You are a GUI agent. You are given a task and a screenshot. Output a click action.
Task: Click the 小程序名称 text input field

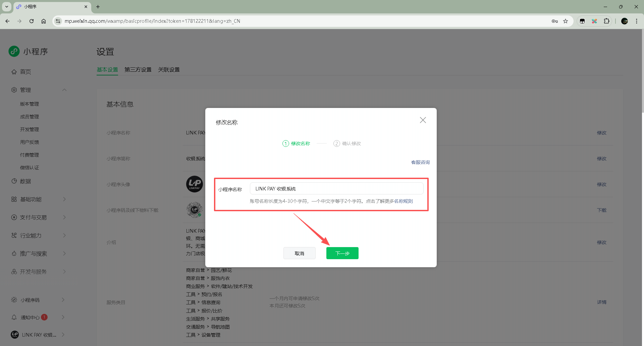(x=336, y=189)
